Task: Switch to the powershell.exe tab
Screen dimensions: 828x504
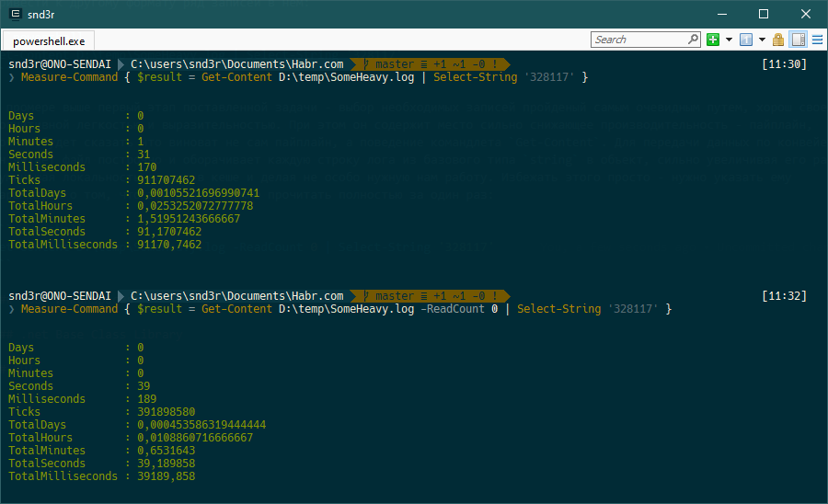Action: click(x=49, y=41)
